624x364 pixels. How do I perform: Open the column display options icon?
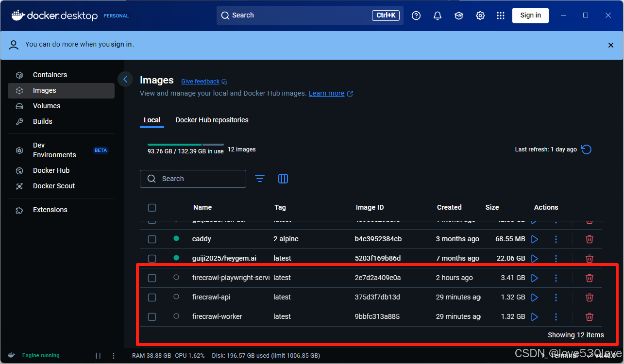coord(283,179)
